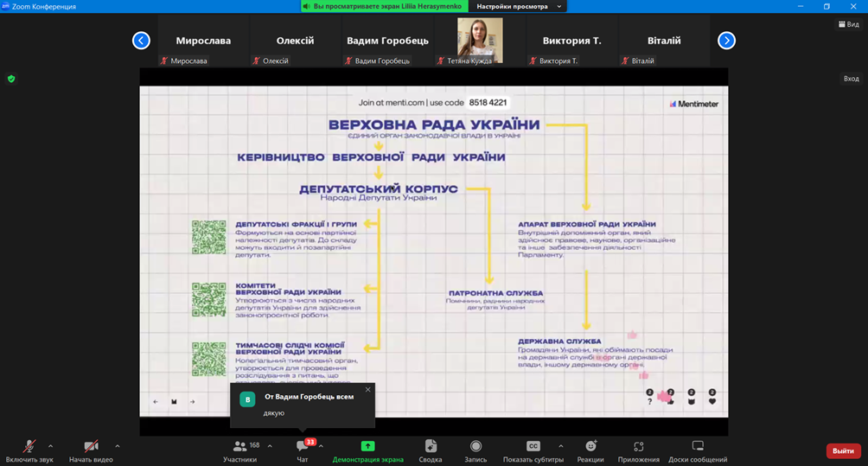Open the Вид view menu
Viewport: 868px width, 466px height.
coord(849,24)
